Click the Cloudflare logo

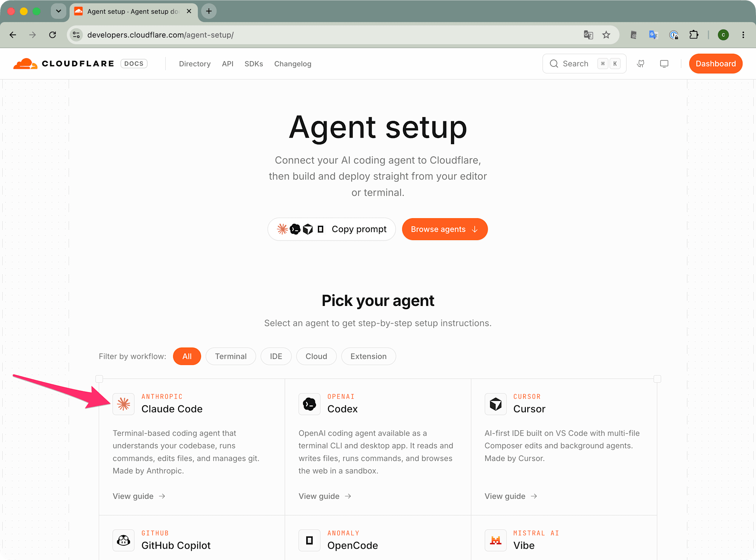(x=64, y=64)
